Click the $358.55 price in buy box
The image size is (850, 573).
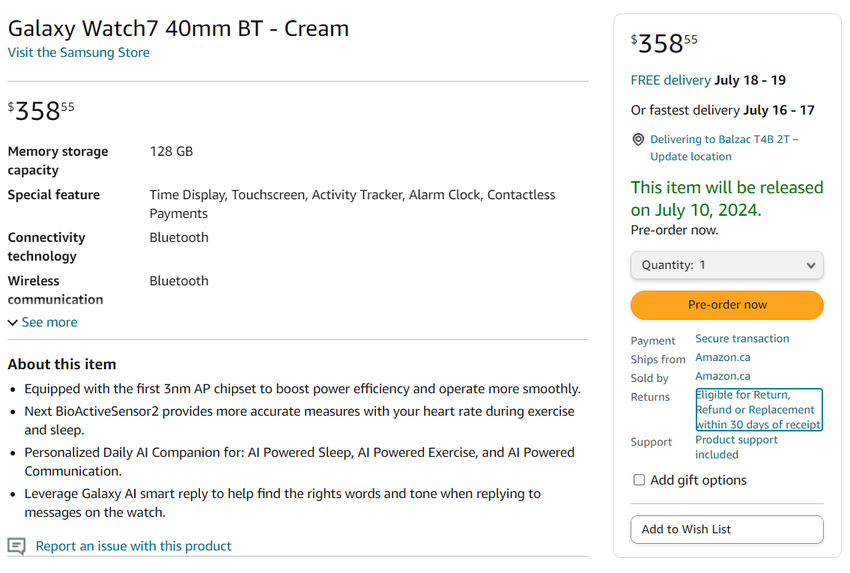pyautogui.click(x=664, y=44)
